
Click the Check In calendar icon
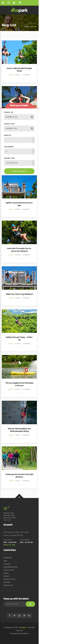point(32,117)
